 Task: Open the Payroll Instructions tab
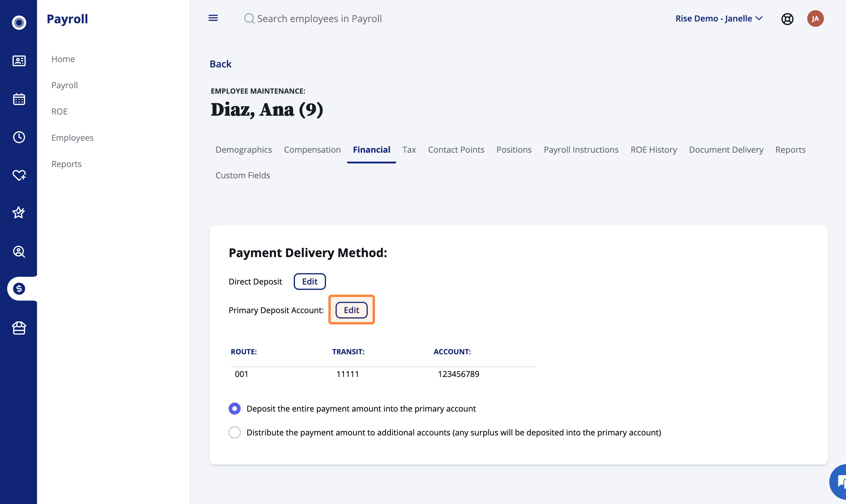[x=581, y=150]
